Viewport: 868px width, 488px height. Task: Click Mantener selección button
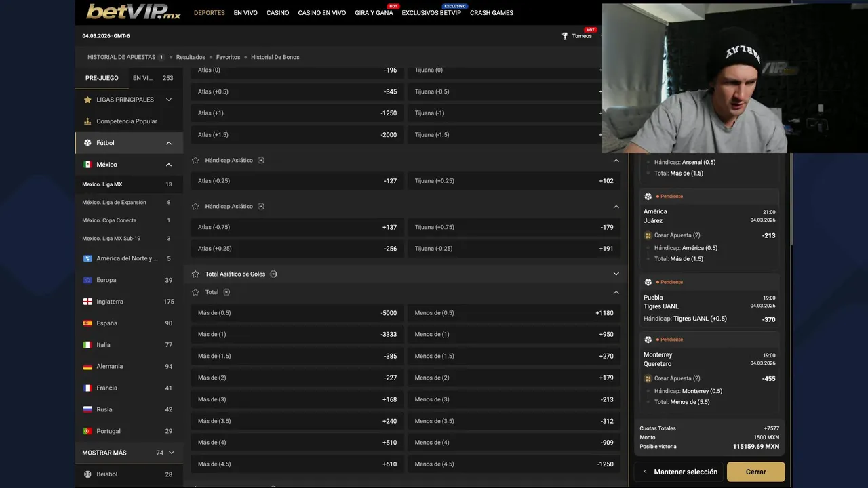click(679, 472)
